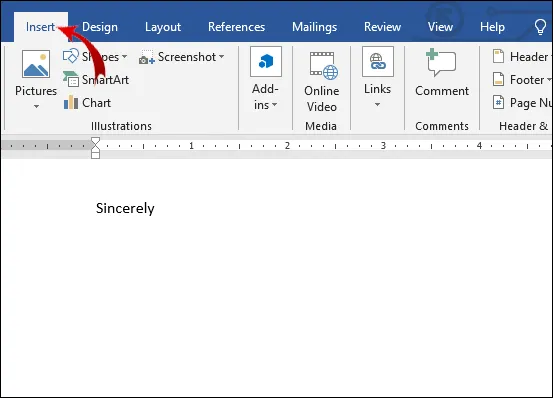This screenshot has height=398, width=553.
Task: Open the Footer dropdown arrow
Action: coord(549,80)
